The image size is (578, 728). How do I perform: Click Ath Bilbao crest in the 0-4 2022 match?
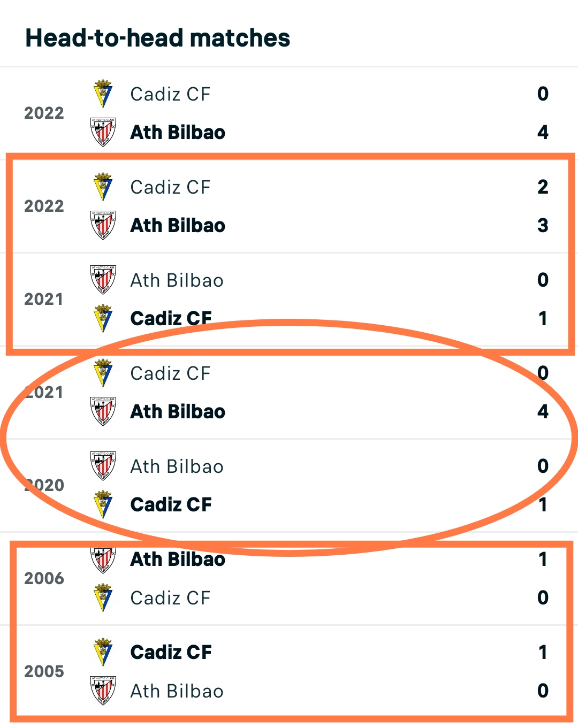pyautogui.click(x=103, y=132)
